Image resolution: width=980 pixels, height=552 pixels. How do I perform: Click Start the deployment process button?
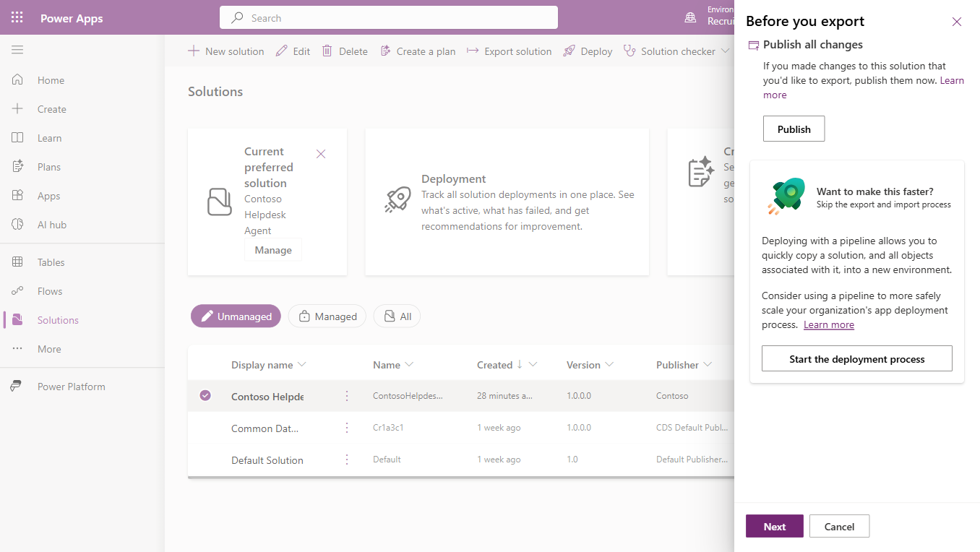[857, 358]
